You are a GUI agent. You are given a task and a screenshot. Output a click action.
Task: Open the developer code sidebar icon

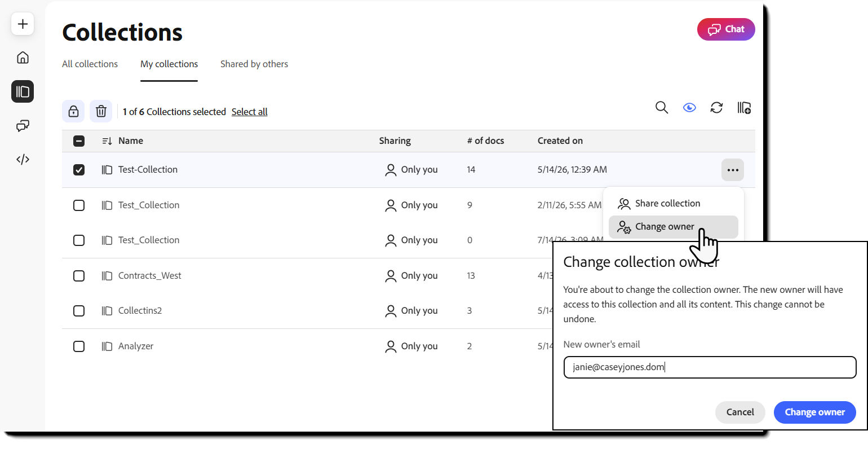tap(23, 159)
